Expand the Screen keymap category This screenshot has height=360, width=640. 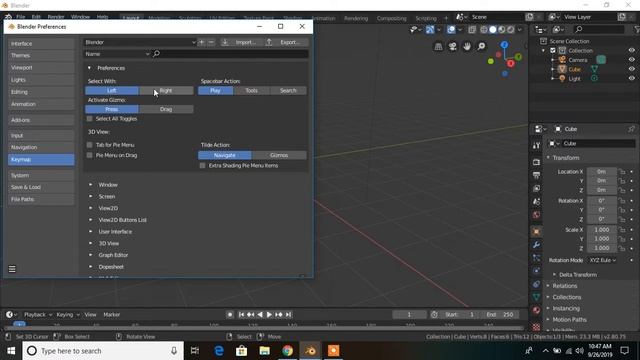click(91, 197)
